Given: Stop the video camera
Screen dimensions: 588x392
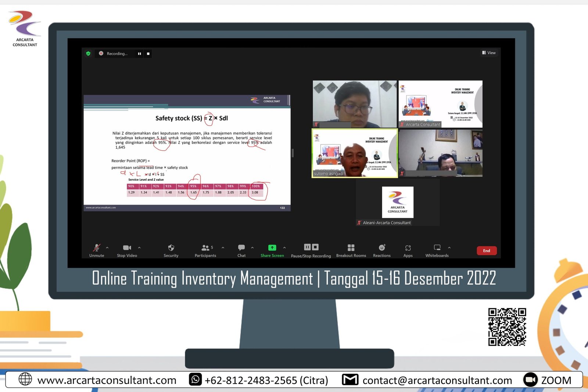Looking at the screenshot, I should (x=127, y=248).
